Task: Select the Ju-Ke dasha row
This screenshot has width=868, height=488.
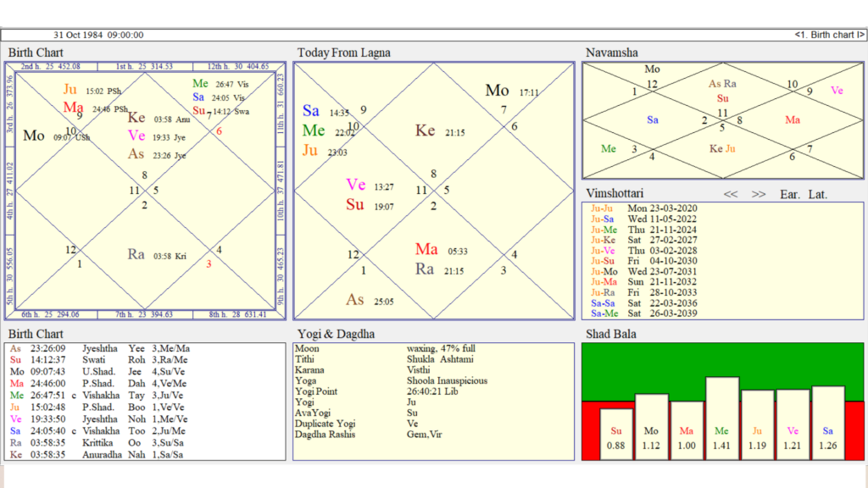Action: tap(644, 240)
